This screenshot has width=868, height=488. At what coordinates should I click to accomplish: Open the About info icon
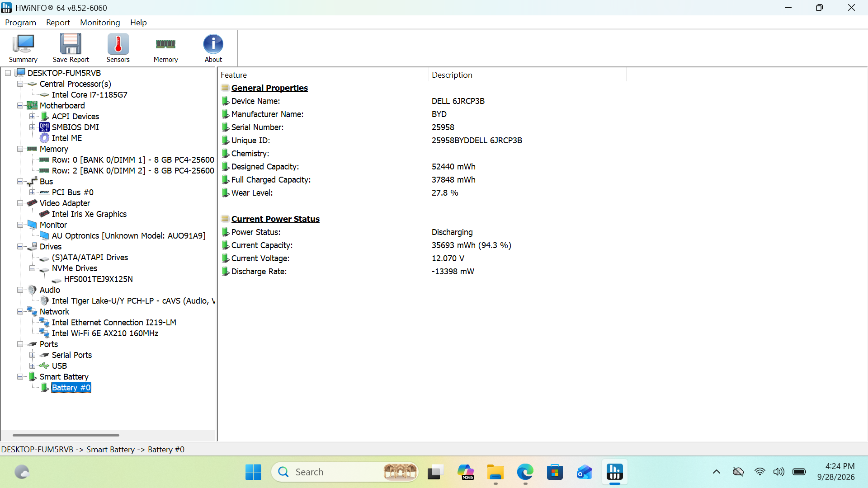213,48
